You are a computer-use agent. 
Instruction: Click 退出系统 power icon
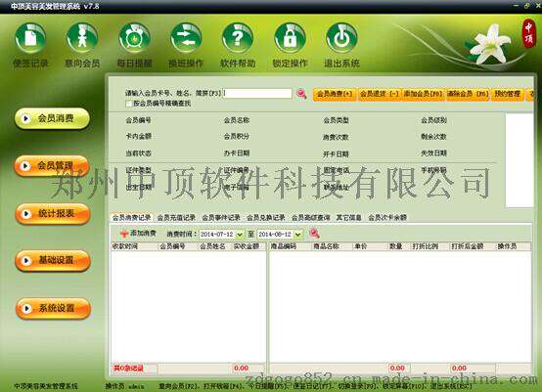point(341,38)
